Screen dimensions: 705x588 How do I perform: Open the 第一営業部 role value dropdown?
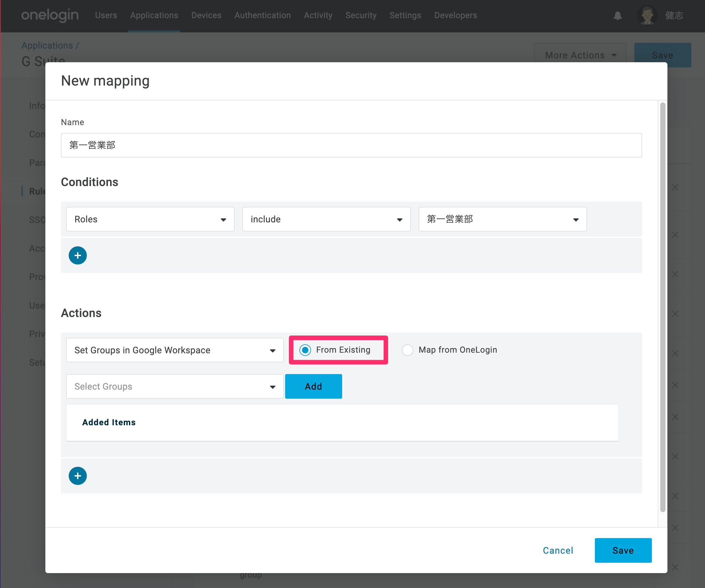pos(503,219)
